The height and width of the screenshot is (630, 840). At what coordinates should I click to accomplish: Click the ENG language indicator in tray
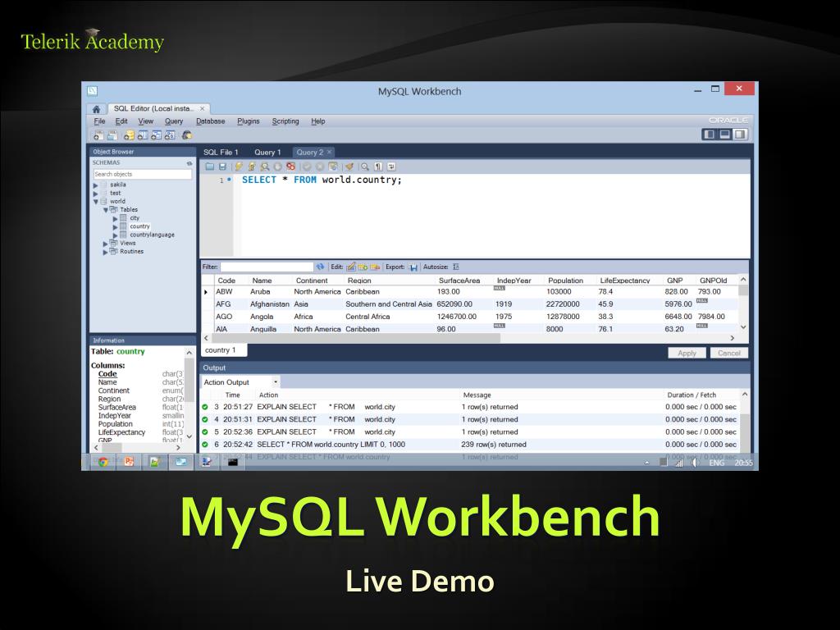(x=716, y=463)
